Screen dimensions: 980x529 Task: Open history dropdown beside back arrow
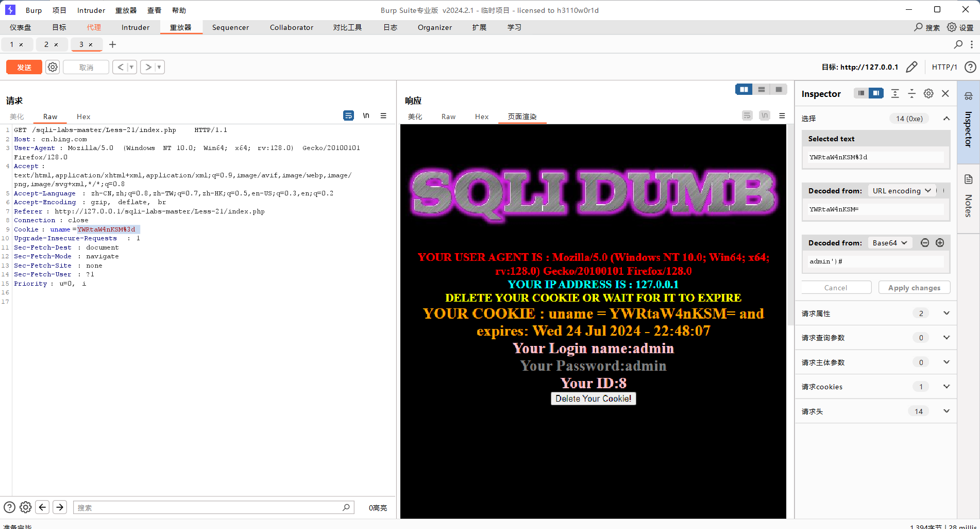[131, 67]
